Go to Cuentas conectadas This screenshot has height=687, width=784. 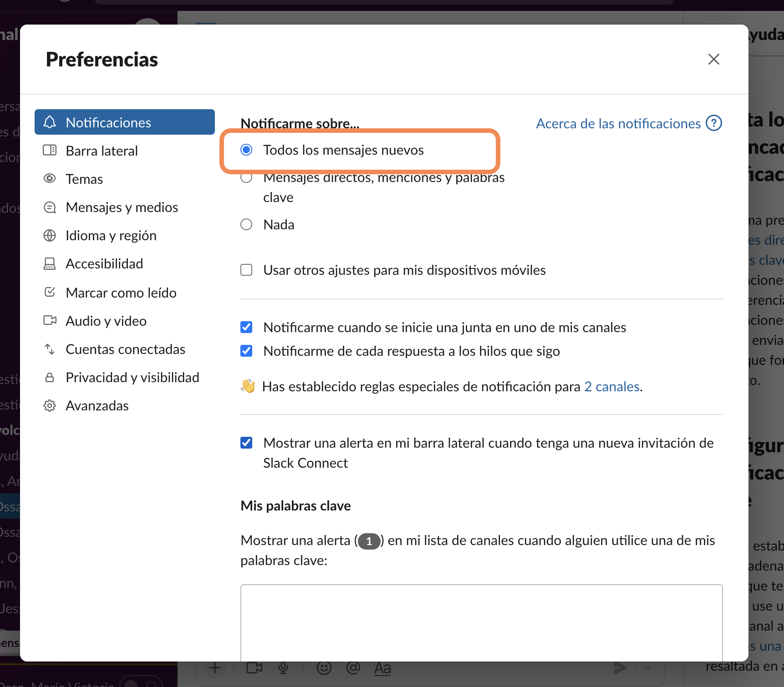click(x=124, y=349)
